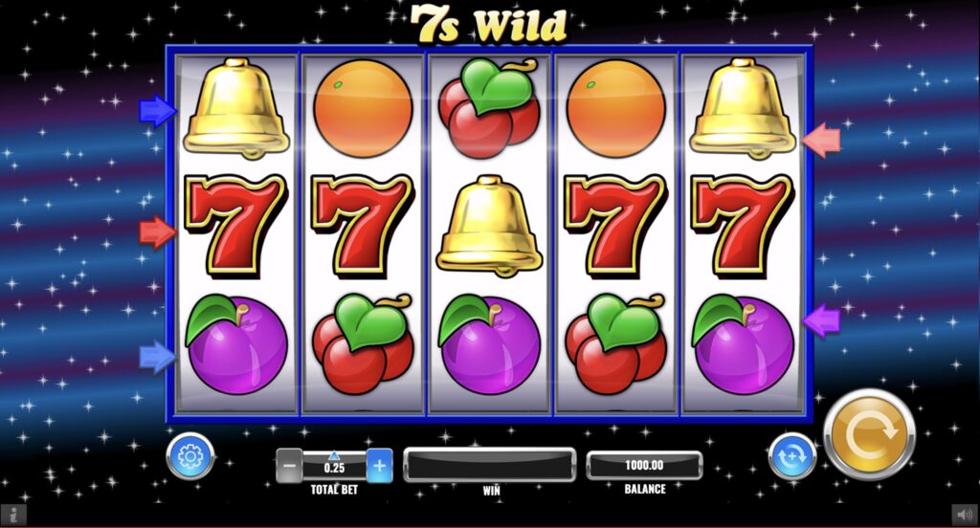Select the purple payline arrow right of the bottom row
Screen dimensions: 980x528
[821, 320]
